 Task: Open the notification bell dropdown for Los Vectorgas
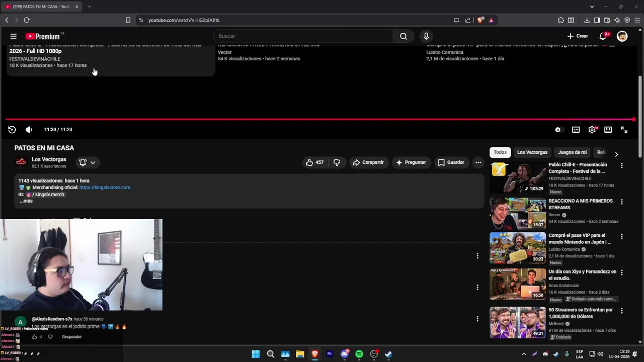[87, 162]
